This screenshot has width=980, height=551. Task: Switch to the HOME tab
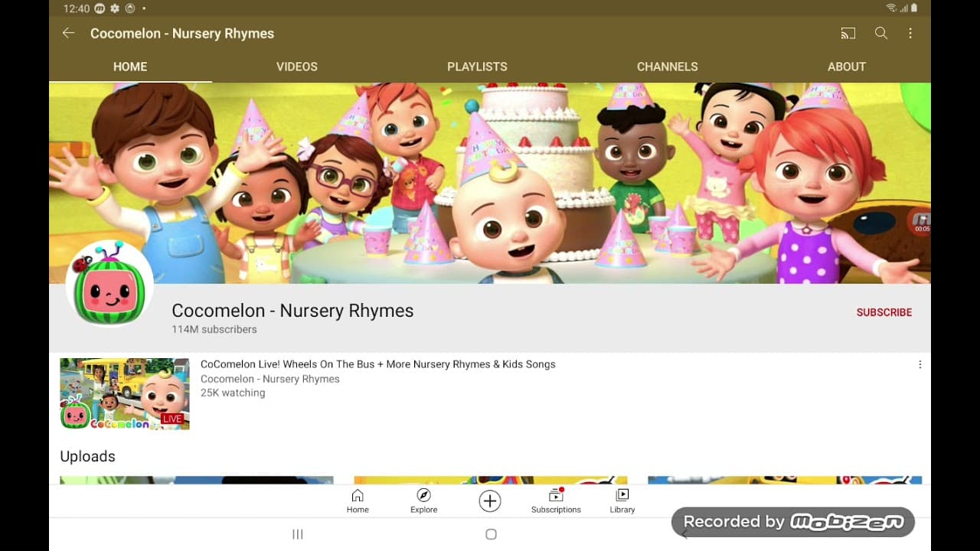(x=130, y=67)
